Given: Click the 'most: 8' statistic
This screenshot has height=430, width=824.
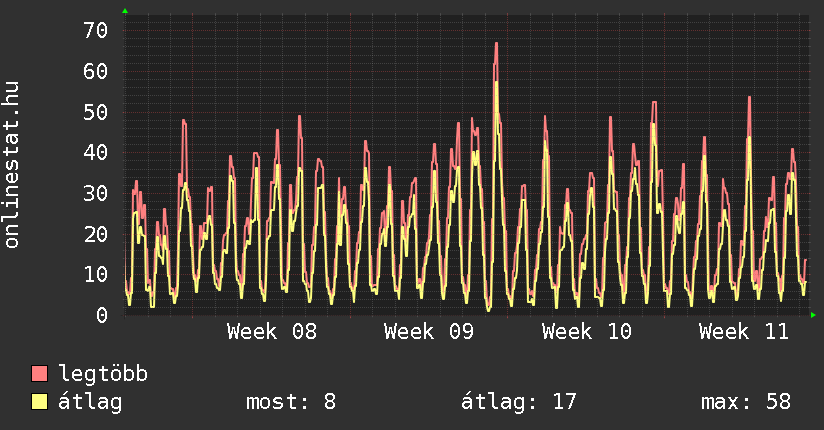Looking at the screenshot, I should click(291, 402).
